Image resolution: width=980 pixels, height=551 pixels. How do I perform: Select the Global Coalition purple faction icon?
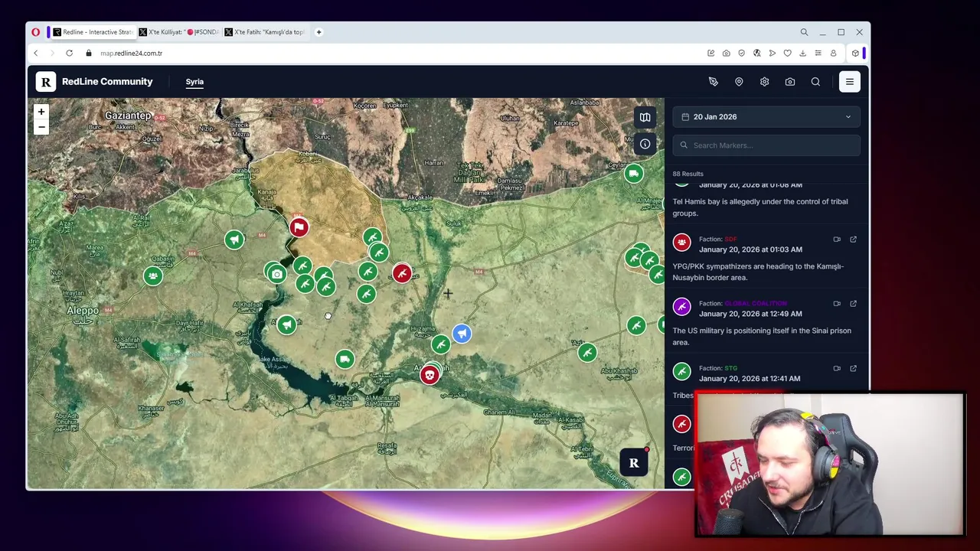point(681,307)
